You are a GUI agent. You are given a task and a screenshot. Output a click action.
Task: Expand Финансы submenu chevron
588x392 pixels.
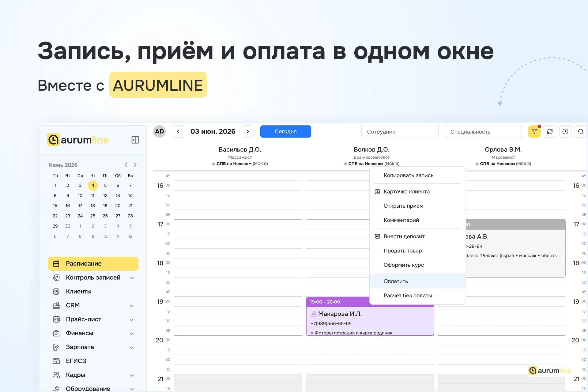(132, 334)
